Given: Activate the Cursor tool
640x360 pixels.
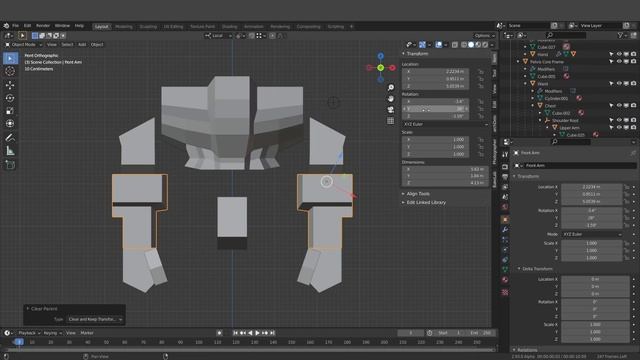Looking at the screenshot, I should (10, 71).
